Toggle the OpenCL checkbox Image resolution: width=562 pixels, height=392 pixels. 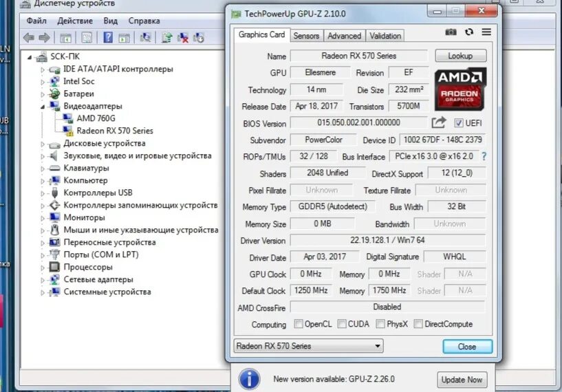[x=299, y=324]
